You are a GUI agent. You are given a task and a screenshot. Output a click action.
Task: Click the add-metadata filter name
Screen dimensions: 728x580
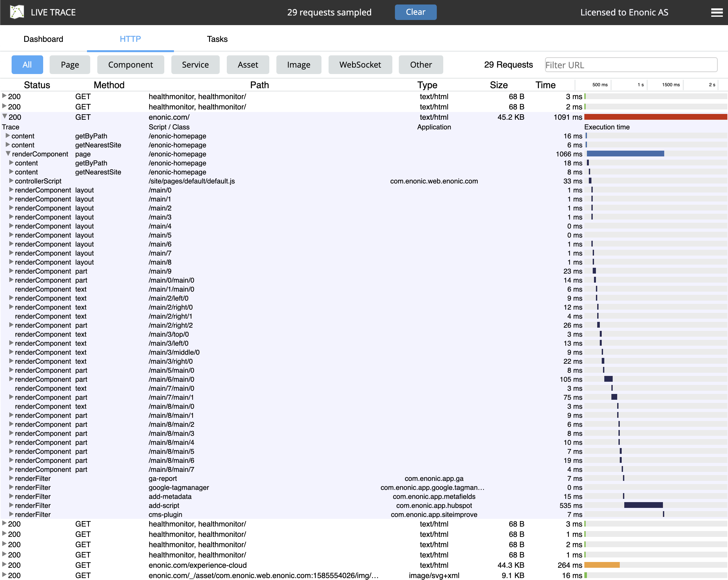170,497
